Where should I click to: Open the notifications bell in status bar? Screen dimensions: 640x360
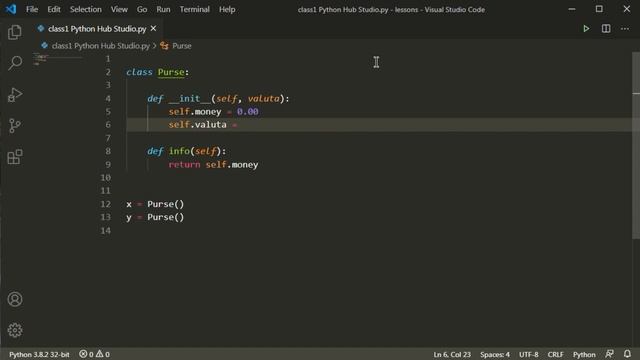click(627, 354)
